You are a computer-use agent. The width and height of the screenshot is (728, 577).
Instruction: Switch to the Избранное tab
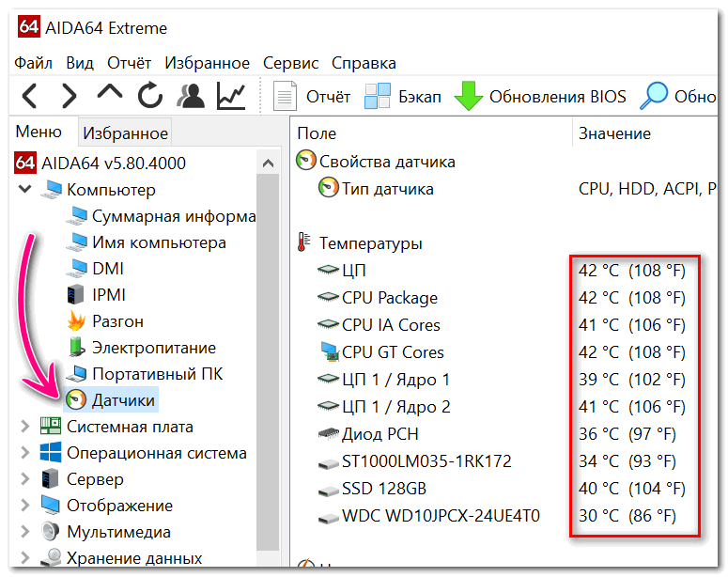point(125,133)
